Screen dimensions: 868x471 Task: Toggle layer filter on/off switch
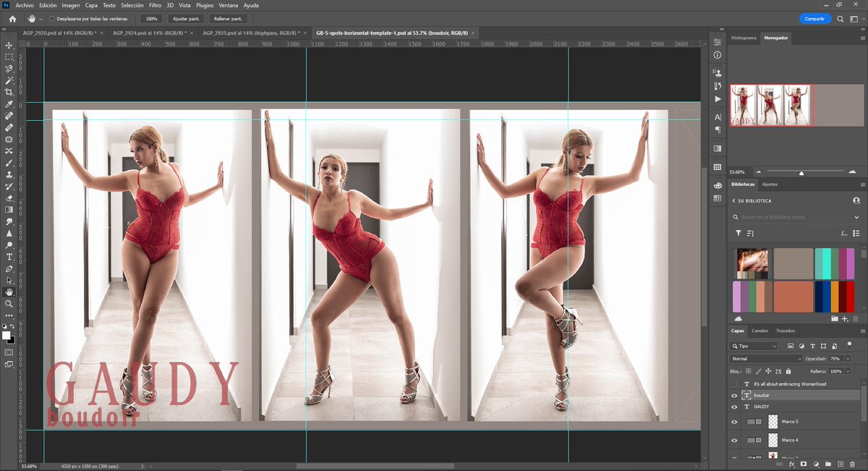(x=849, y=345)
